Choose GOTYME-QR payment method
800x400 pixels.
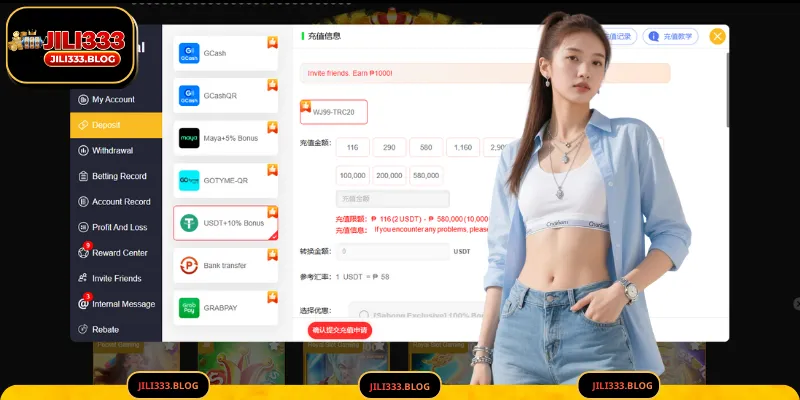226,181
